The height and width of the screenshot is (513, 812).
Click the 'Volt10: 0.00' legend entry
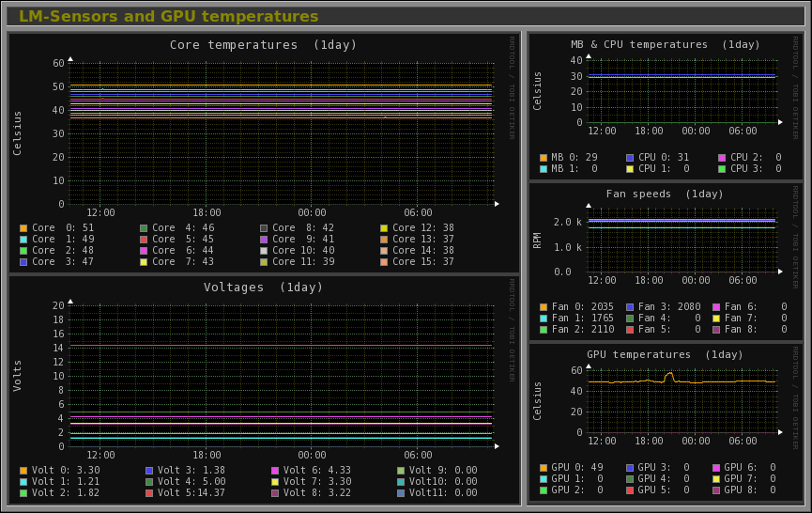(437, 482)
